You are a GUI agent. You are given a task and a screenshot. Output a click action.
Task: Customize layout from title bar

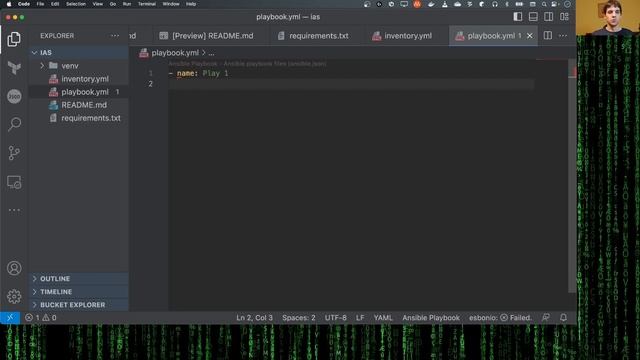(564, 17)
